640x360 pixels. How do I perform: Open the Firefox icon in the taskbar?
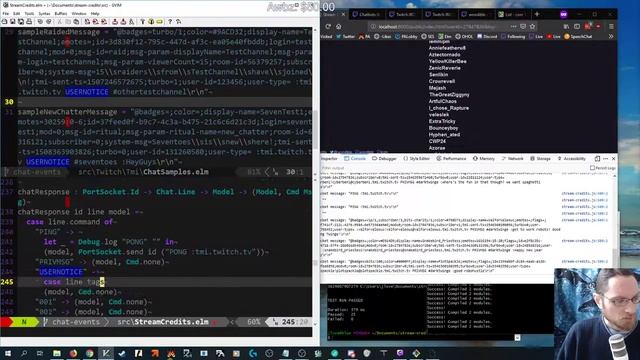click(73, 353)
